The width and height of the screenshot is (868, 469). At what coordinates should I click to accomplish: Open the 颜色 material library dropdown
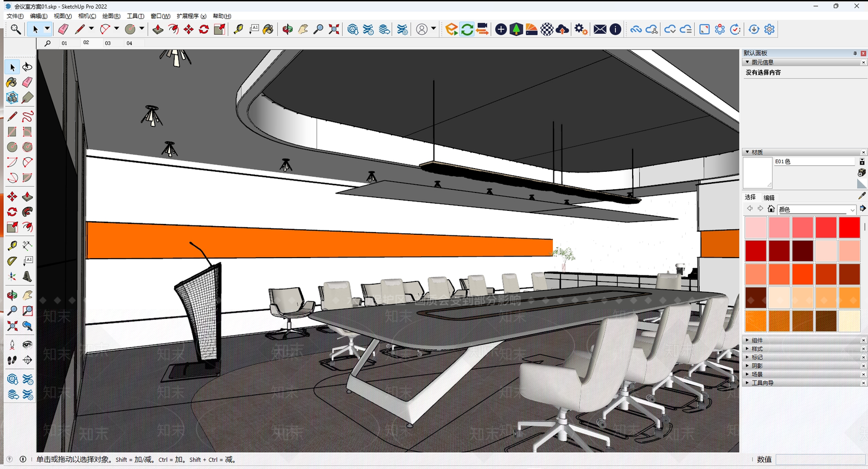817,209
